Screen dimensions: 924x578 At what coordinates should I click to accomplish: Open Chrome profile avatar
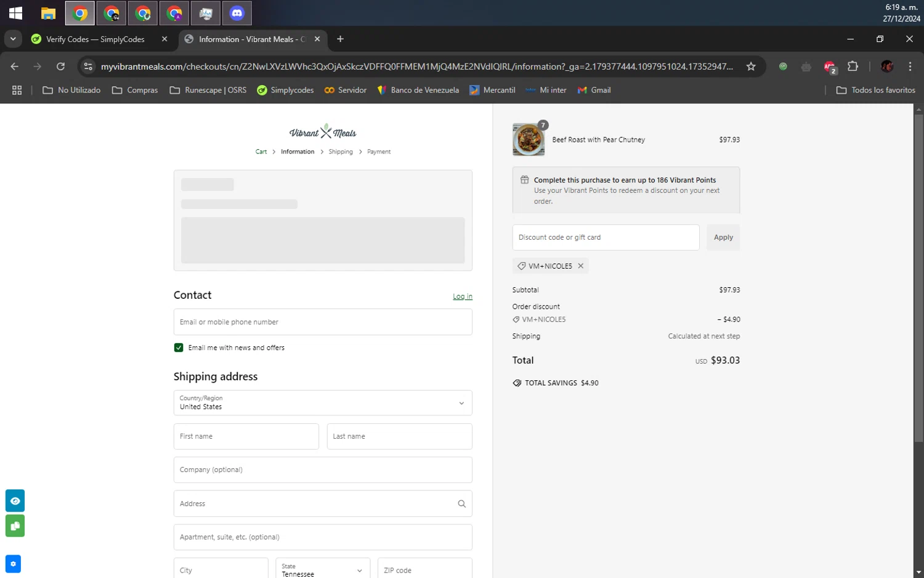887,67
